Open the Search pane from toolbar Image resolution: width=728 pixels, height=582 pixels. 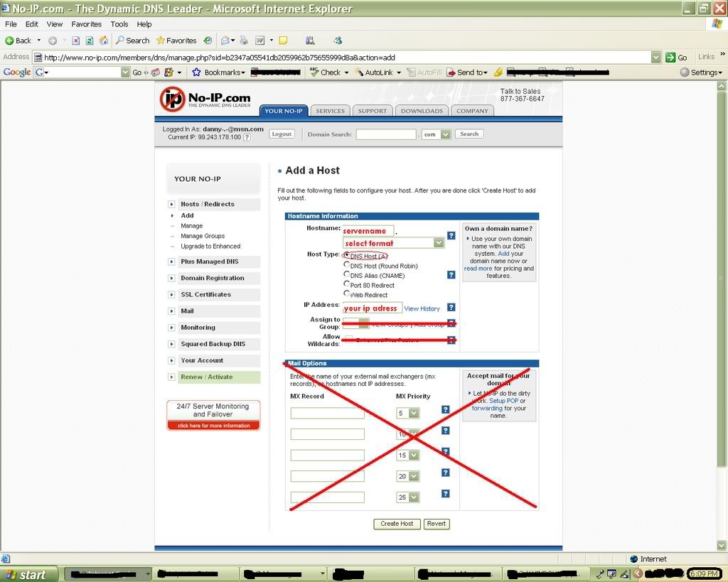[x=133, y=41]
